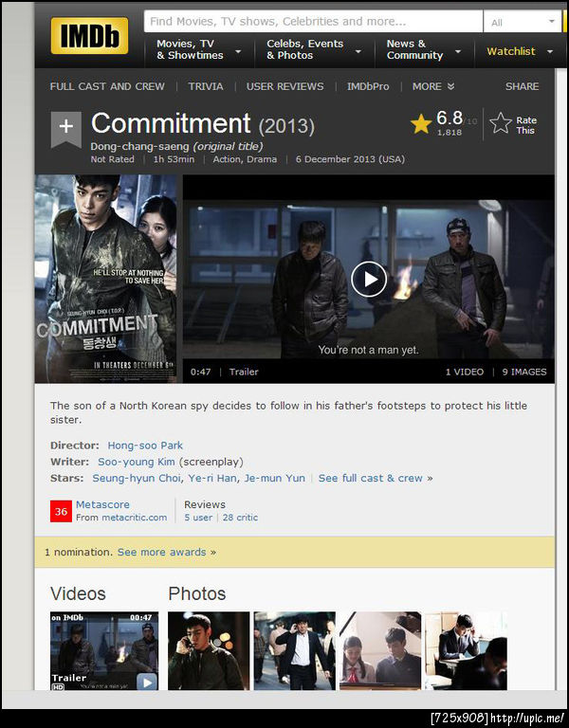Viewport: 569px width, 728px height.
Task: Expand Celebs, Events & Photos menu
Action: [315, 49]
